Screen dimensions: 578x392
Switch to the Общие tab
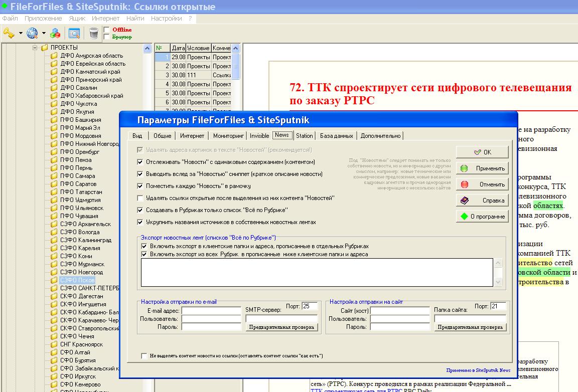click(x=162, y=135)
